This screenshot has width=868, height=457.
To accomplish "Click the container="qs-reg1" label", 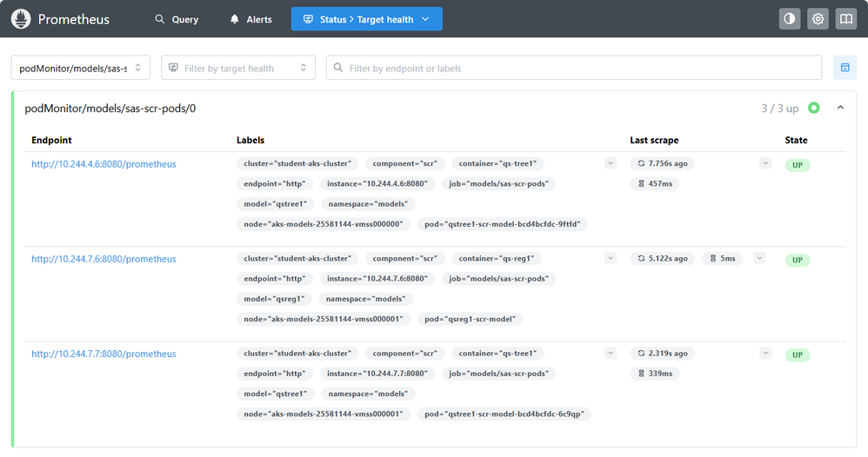I will click(x=497, y=258).
